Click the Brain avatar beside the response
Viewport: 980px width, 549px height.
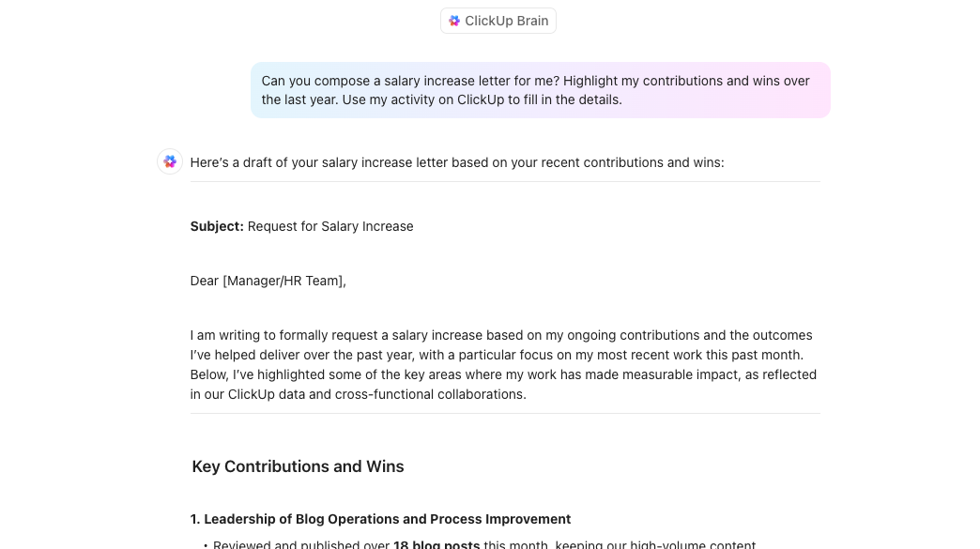click(170, 161)
